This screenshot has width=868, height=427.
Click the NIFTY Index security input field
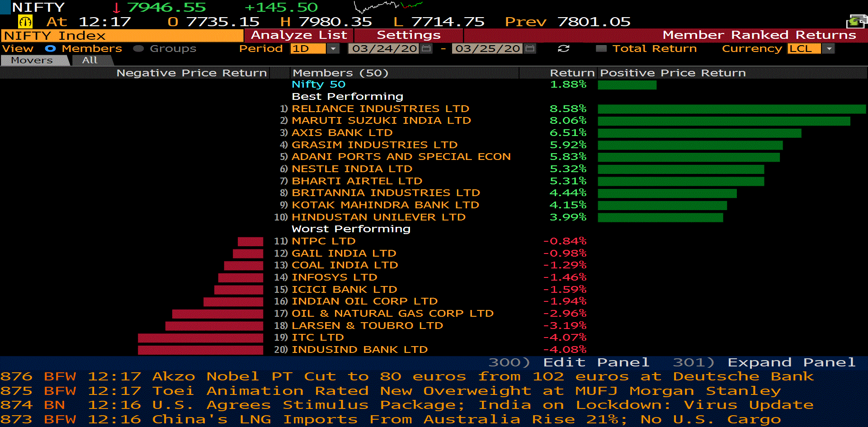click(x=122, y=36)
